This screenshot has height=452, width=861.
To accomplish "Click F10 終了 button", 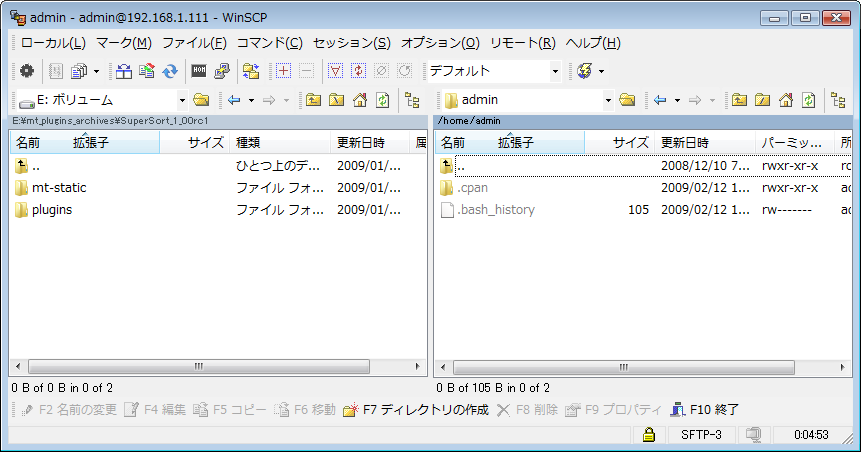I will coord(705,410).
